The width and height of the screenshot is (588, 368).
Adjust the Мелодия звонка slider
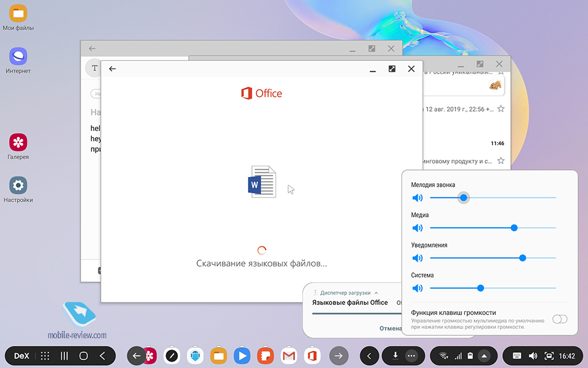point(493,197)
